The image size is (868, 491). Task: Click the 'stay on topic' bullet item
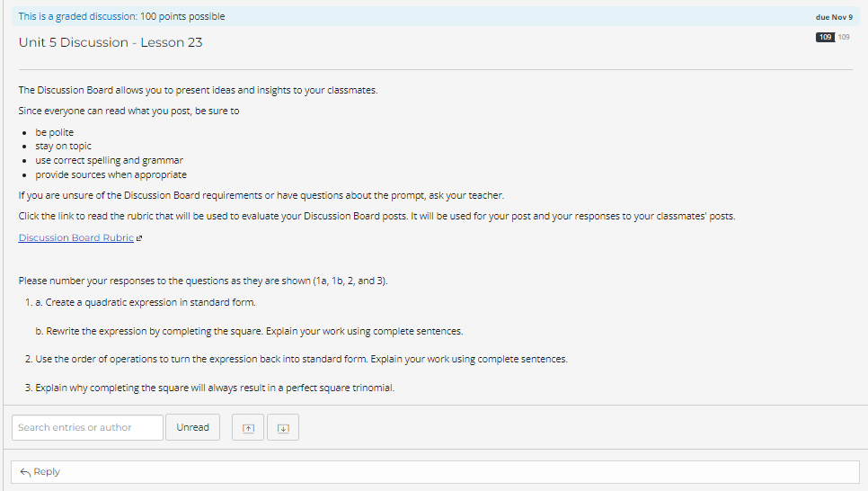(63, 147)
